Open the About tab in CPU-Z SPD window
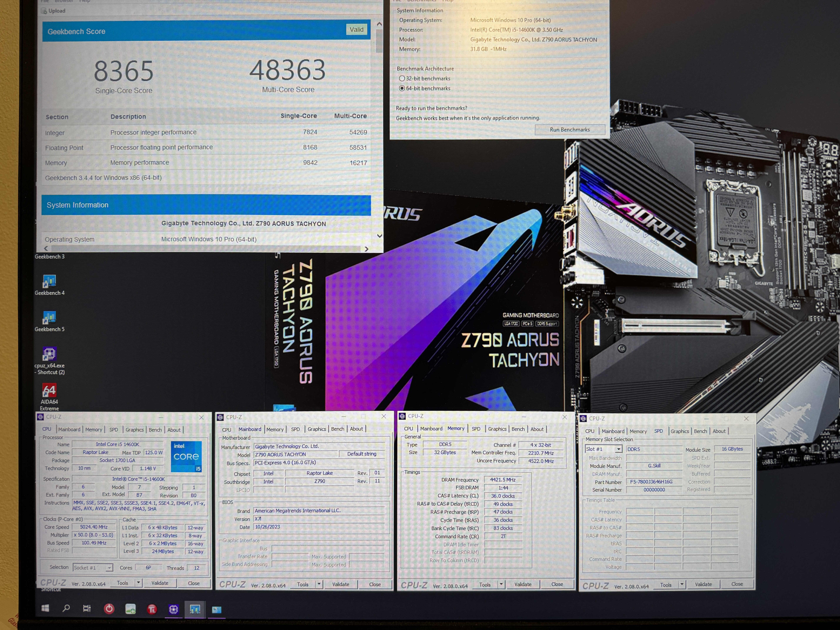Viewport: 840px width, 630px height. coord(719,431)
